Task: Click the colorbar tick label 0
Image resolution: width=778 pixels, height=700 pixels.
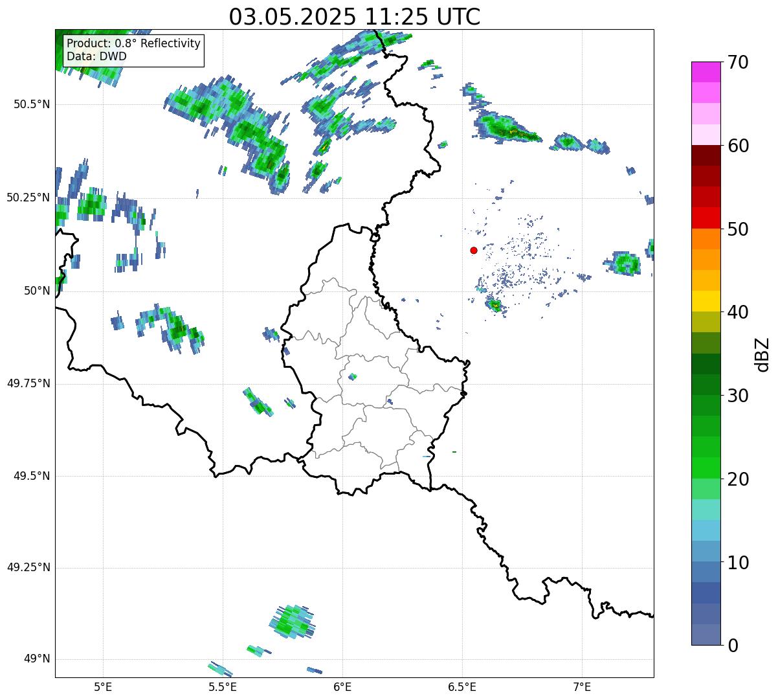Action: pos(732,645)
